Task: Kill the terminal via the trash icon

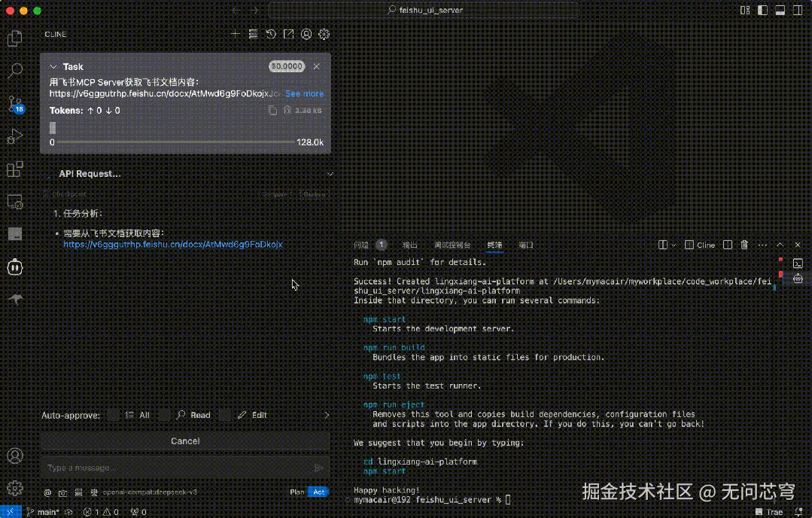Action: tap(744, 244)
